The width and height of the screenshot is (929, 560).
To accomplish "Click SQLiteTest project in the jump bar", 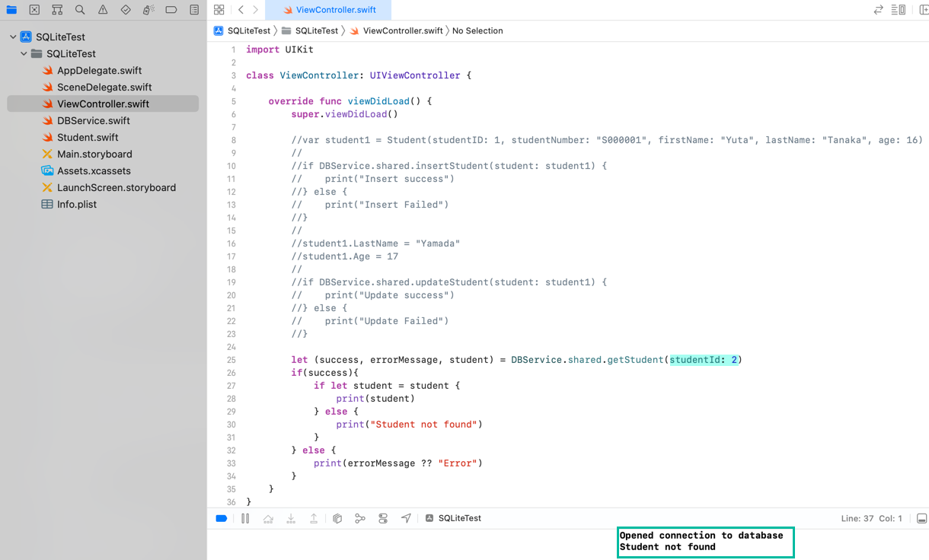I will pos(242,30).
